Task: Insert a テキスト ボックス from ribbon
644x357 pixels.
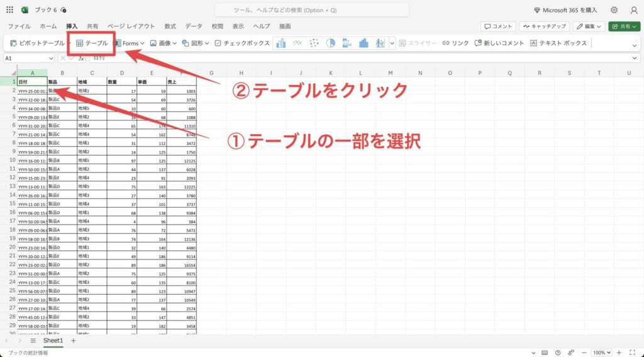Action: [x=558, y=43]
